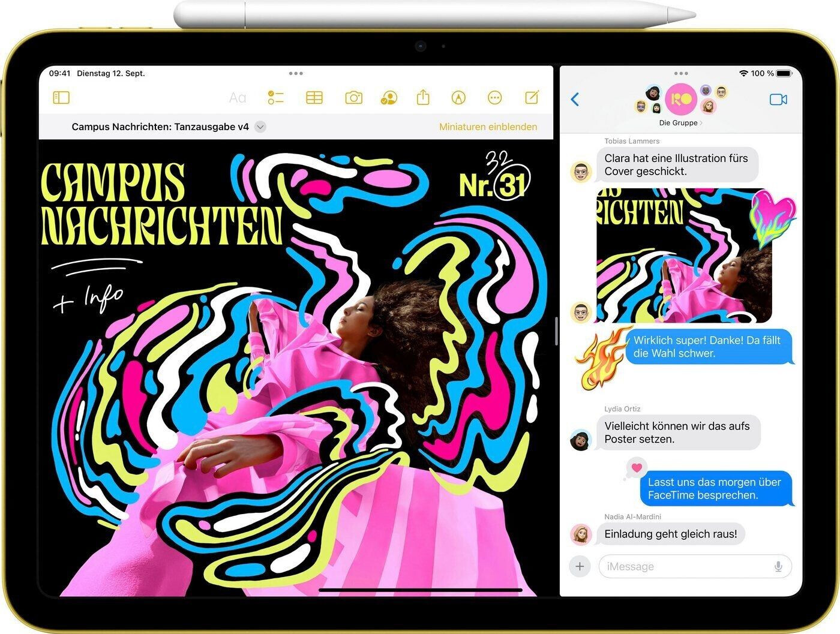Click Miniaturen einblenden
This screenshot has width=840, height=634.
coord(488,127)
